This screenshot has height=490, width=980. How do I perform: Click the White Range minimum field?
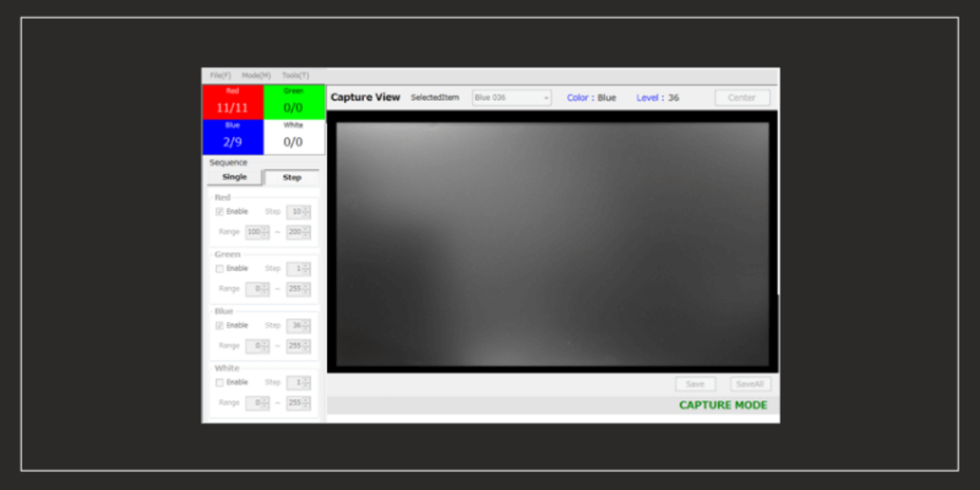tap(257, 403)
